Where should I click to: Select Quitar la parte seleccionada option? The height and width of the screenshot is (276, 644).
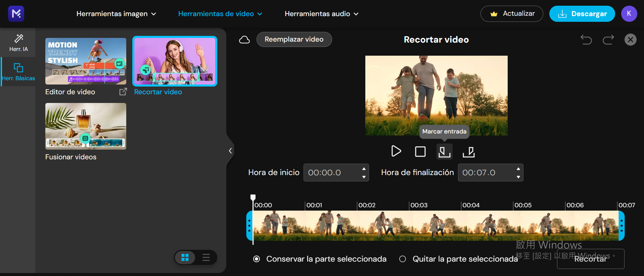tap(403, 259)
